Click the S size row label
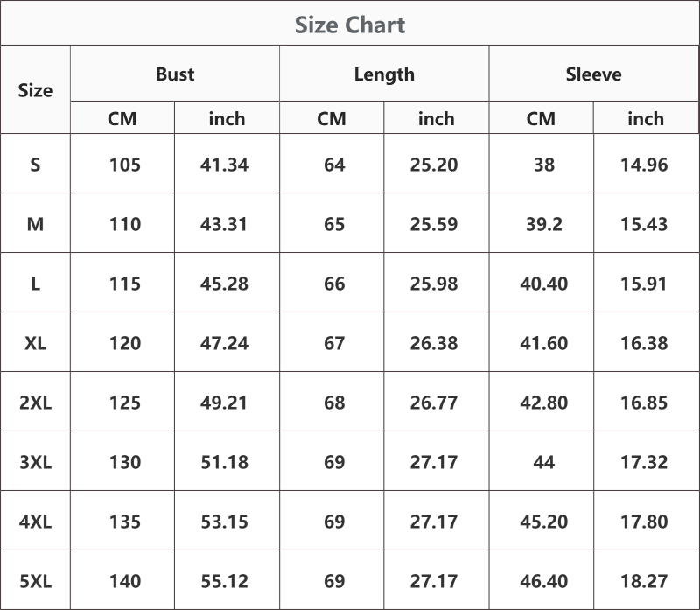Image resolution: width=700 pixels, height=610 pixels. (35, 165)
